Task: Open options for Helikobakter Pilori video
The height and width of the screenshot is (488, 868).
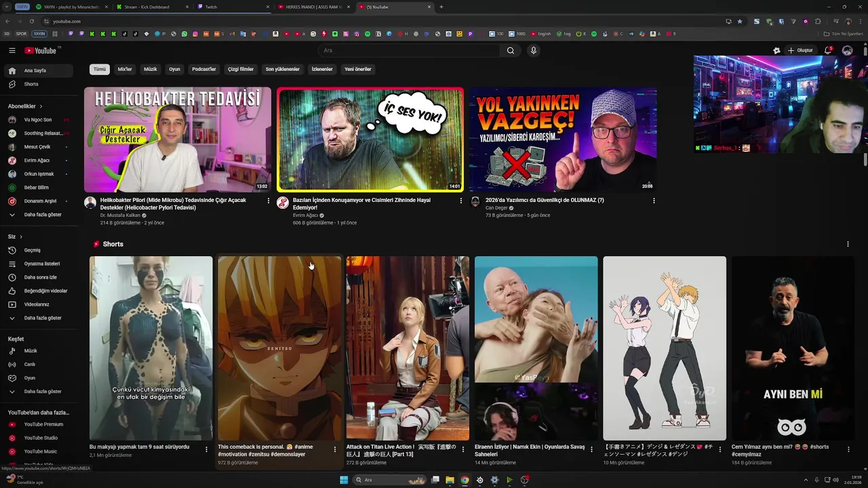Action: [269, 201]
